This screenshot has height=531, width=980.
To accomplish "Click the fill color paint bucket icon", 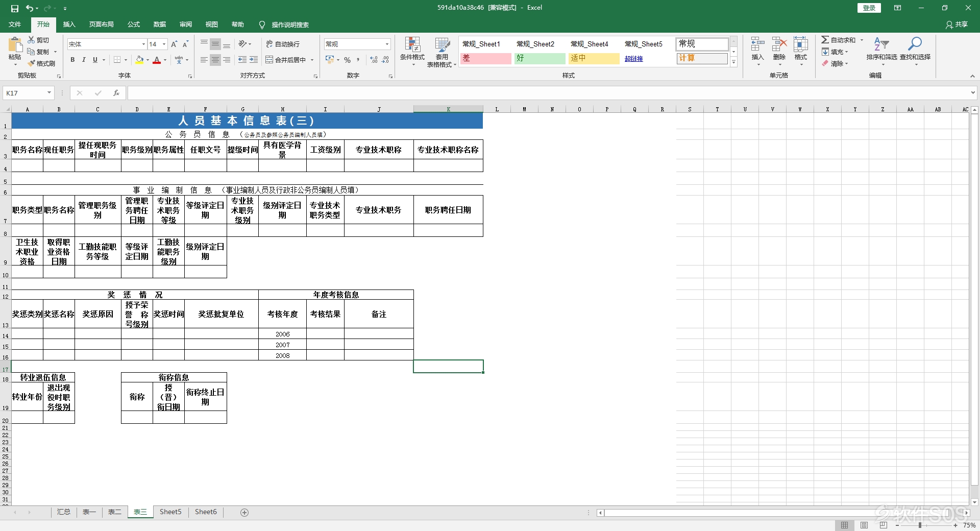I will point(139,60).
